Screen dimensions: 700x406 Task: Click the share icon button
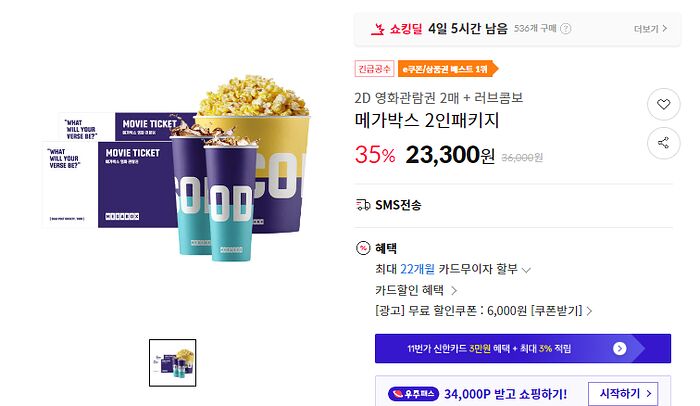(663, 143)
